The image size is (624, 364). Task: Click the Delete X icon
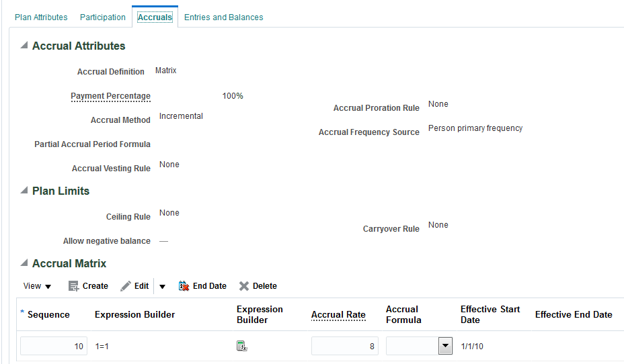pos(244,286)
